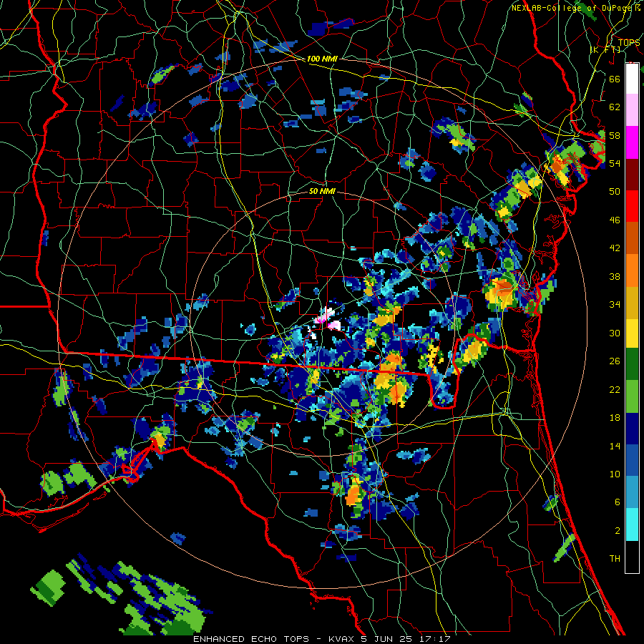Click the legend value 2
The image size is (644, 644).
tap(617, 531)
